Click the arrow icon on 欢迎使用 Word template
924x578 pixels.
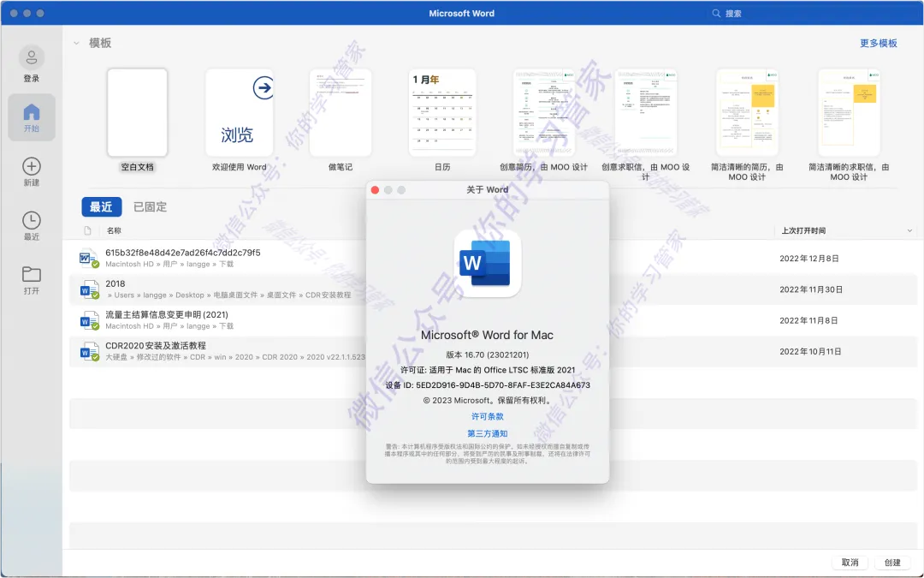click(x=264, y=88)
